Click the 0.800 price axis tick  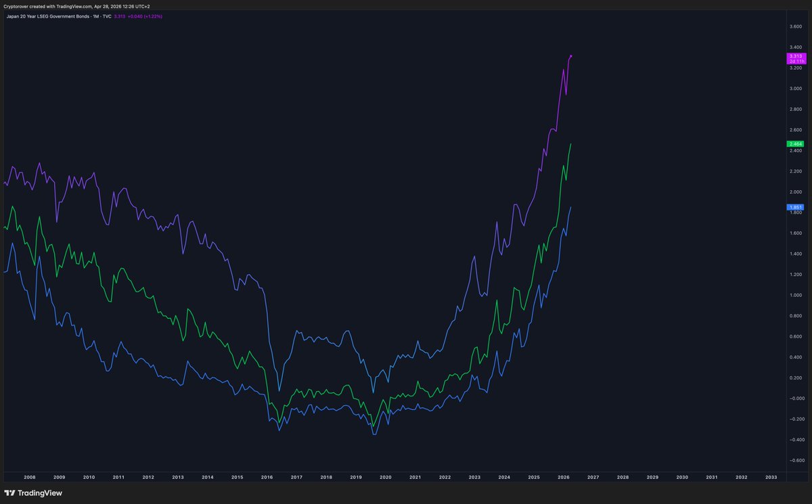point(796,316)
